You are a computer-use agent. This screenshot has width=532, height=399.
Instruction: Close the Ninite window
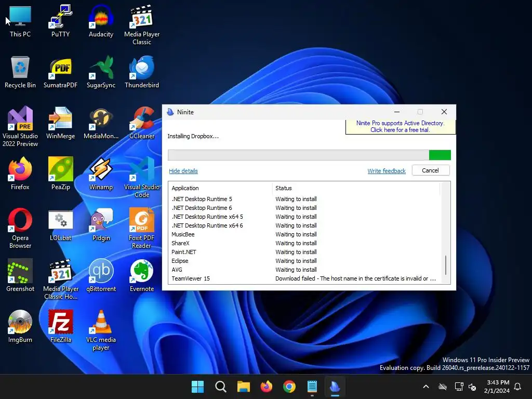pos(444,112)
